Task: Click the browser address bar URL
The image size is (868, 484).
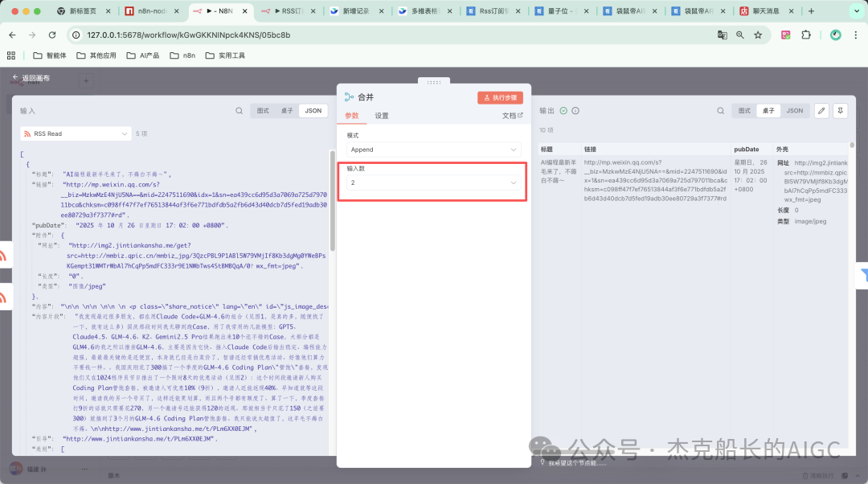Action: point(188,35)
